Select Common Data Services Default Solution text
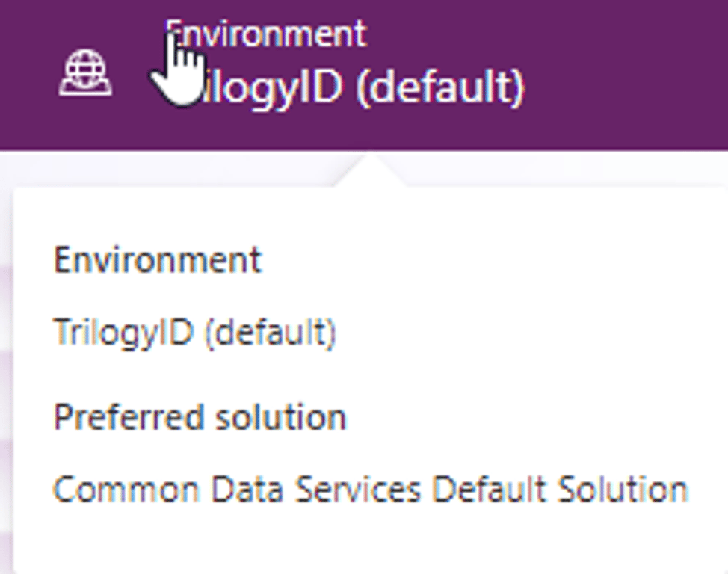 click(x=371, y=489)
